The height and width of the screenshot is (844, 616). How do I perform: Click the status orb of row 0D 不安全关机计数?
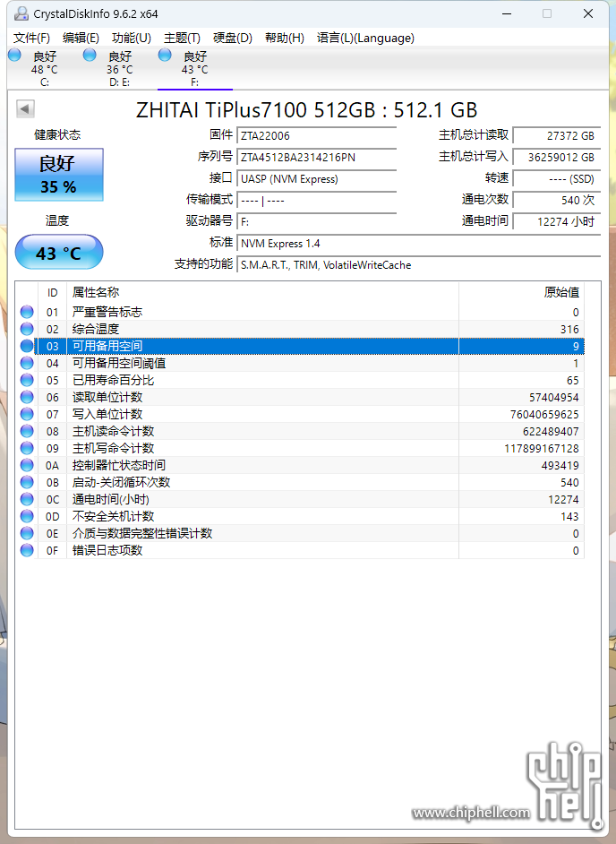tap(27, 516)
